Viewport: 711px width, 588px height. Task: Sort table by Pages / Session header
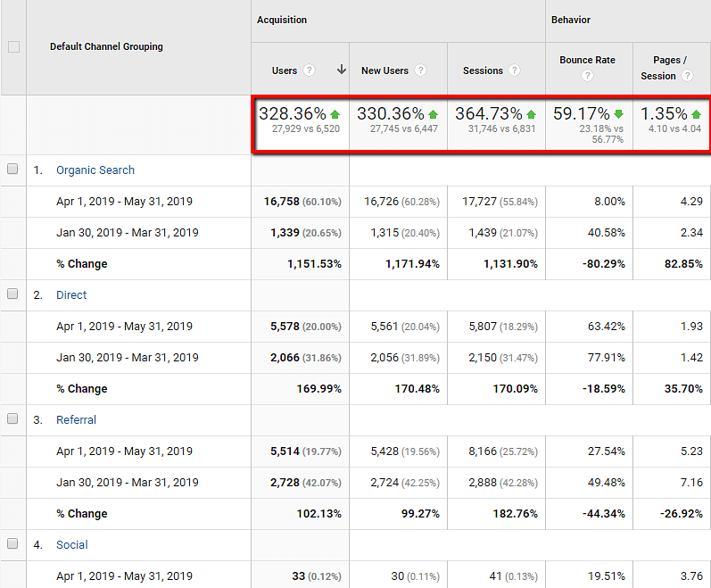[669, 61]
